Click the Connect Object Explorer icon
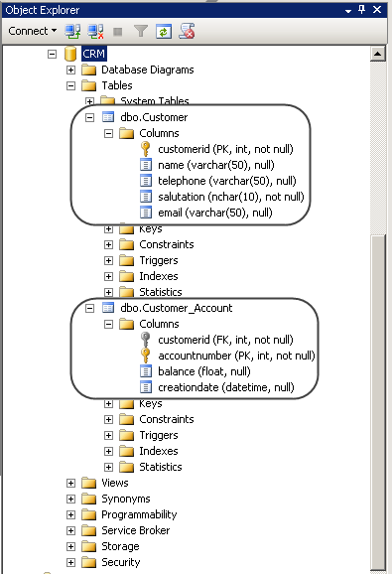 tap(72, 32)
